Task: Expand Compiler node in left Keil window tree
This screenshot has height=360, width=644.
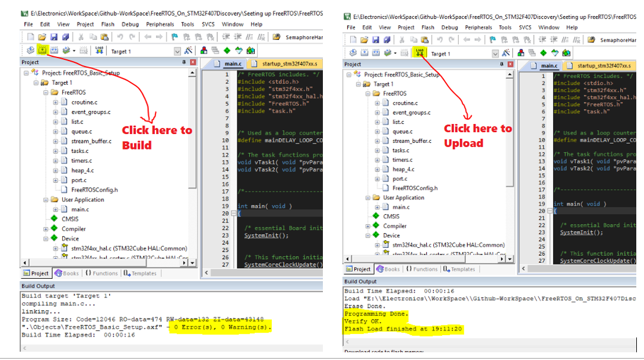Action: (46, 229)
